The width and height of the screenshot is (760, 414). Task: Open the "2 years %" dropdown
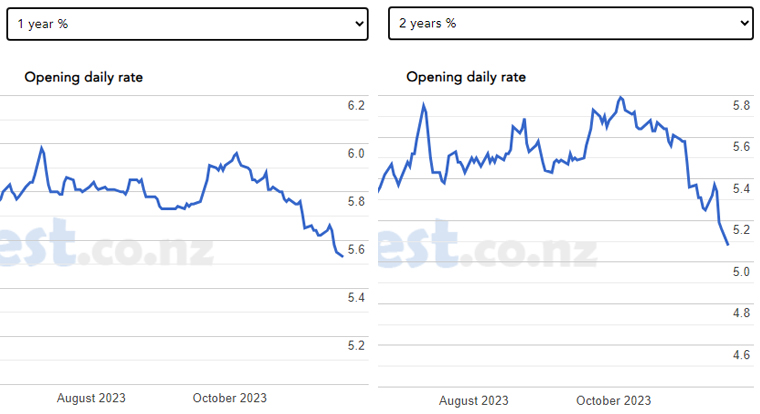pos(569,24)
